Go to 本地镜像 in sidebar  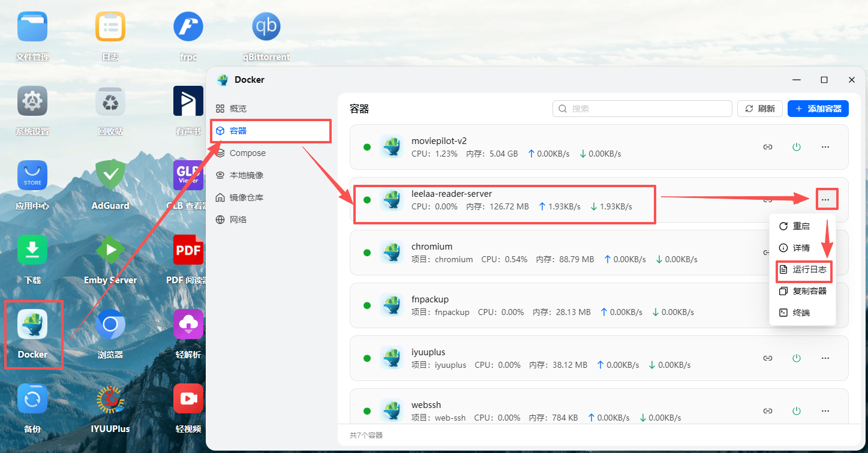[246, 175]
